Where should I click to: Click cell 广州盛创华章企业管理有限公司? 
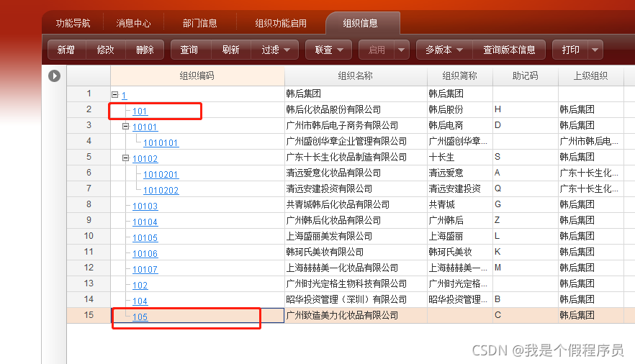(356, 141)
